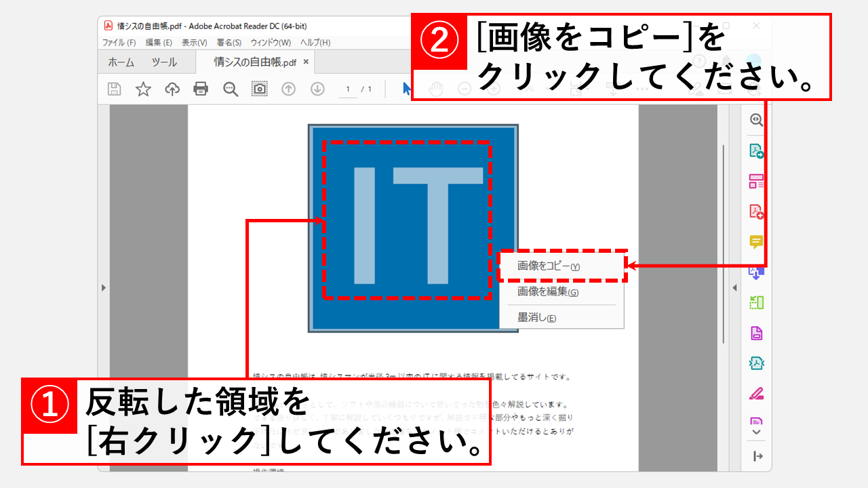Open the Create PDF tool

(757, 211)
